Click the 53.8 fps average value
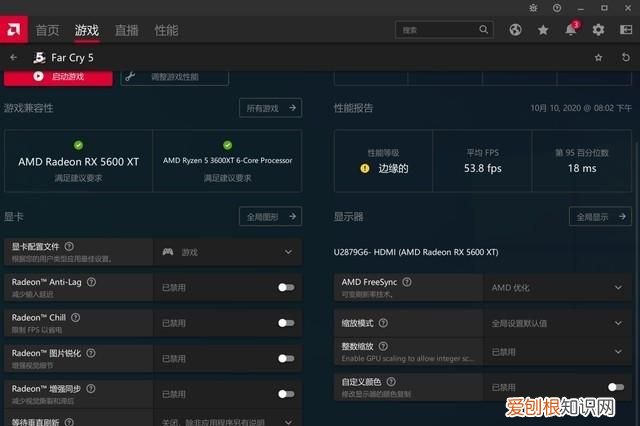 pyautogui.click(x=482, y=168)
